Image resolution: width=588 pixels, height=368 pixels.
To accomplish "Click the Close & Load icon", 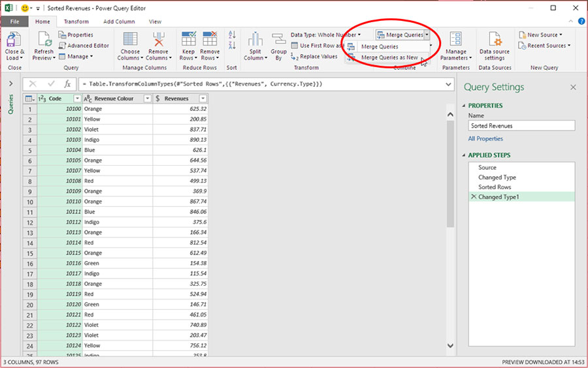I will [x=14, y=39].
